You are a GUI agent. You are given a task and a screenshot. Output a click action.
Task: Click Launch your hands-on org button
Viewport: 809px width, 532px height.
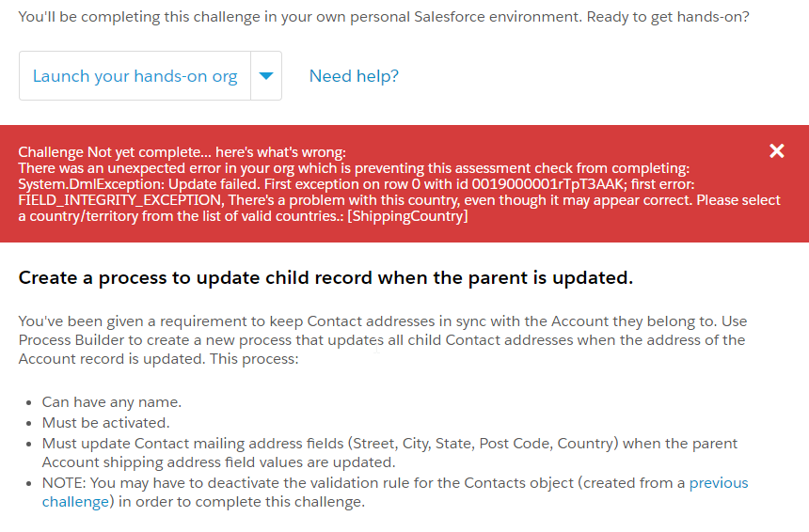click(135, 76)
